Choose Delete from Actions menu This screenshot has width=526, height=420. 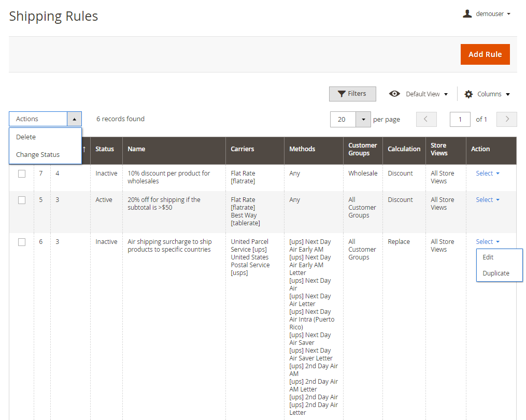point(26,137)
